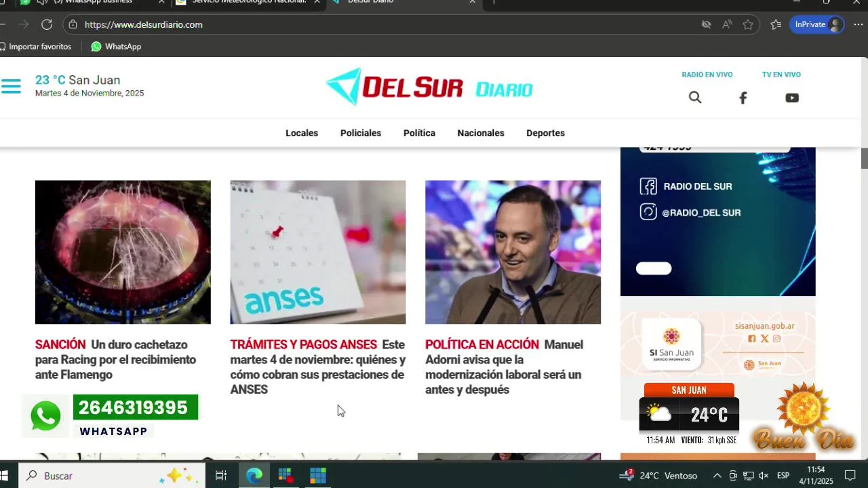
Task: Click RADIO EN VIVO link
Action: point(707,75)
